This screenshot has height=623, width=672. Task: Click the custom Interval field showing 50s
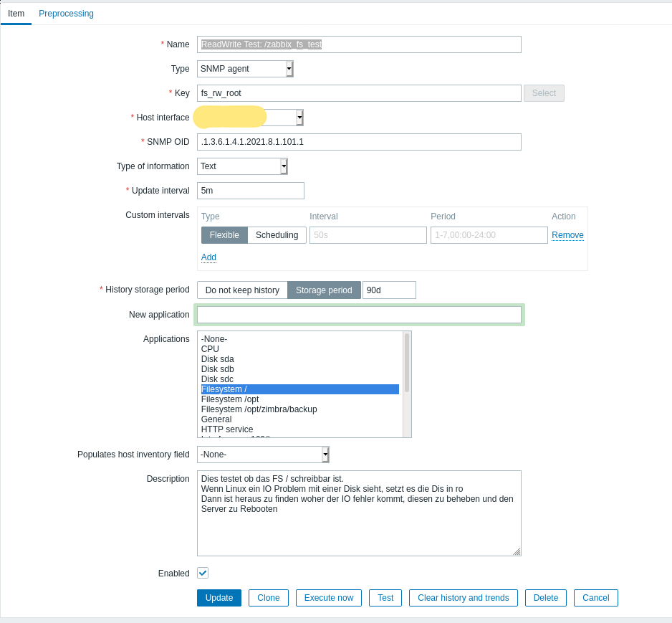[368, 235]
